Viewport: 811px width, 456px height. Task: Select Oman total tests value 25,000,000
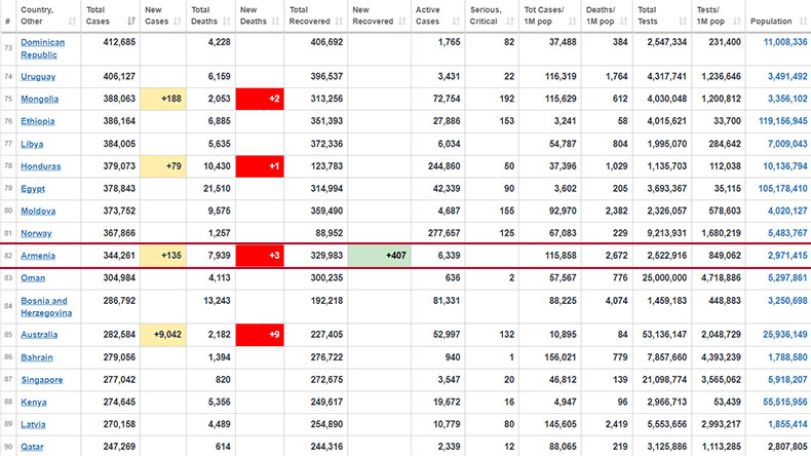(665, 278)
